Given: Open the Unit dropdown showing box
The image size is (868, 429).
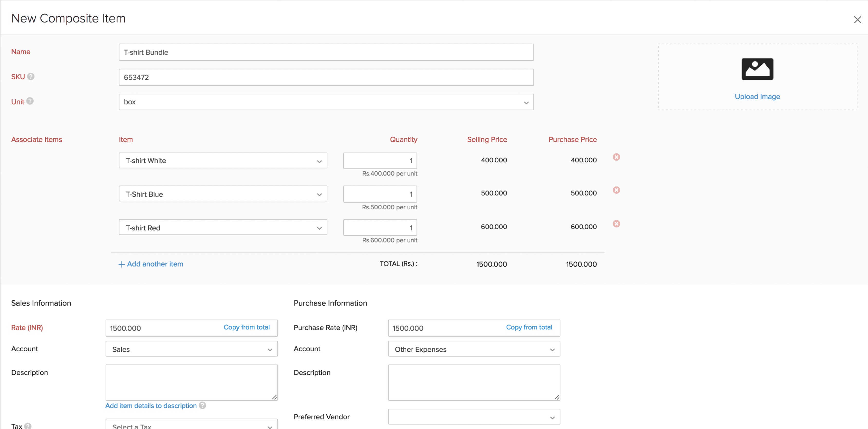Looking at the screenshot, I should click(326, 102).
